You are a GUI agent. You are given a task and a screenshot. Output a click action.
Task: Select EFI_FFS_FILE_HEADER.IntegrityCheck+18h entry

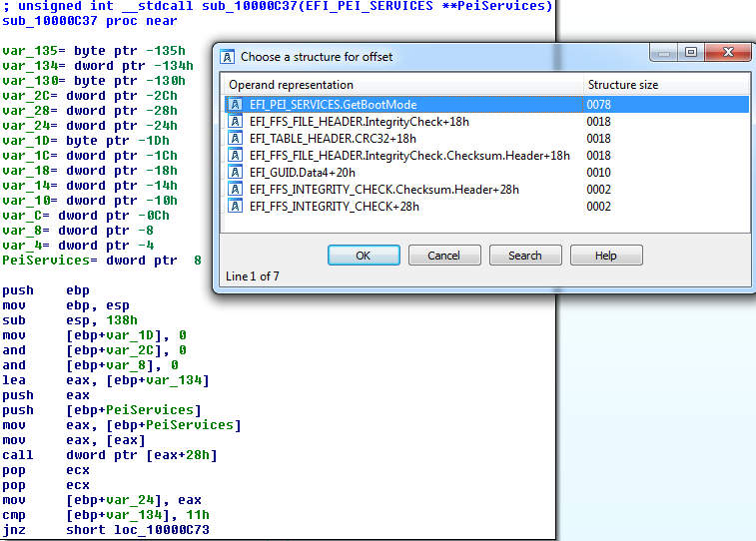coord(486,122)
